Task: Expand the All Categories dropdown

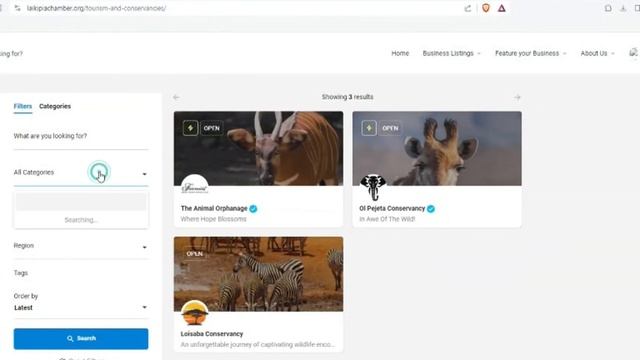Action: (81, 173)
